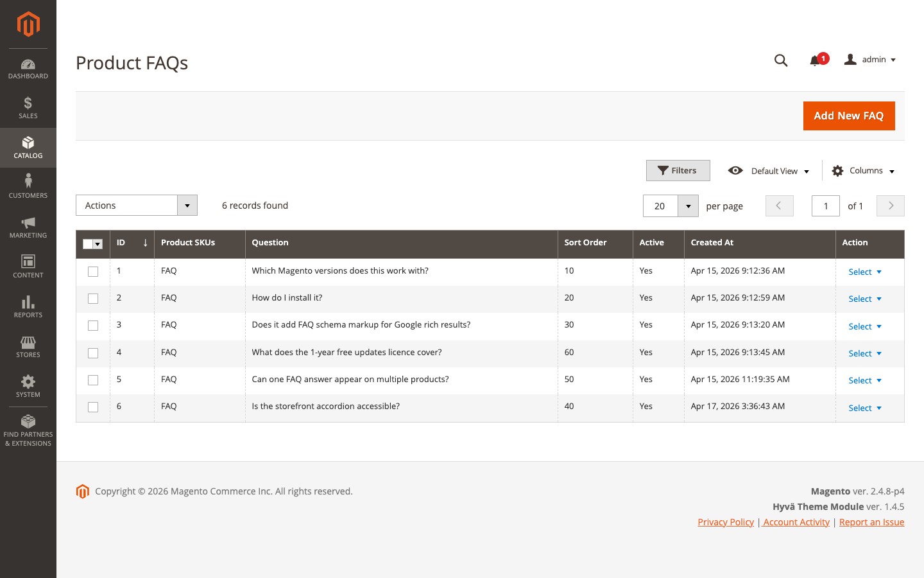Open Select action for FAQ ID 4
Image resolution: width=924 pixels, height=578 pixels.
tap(865, 353)
